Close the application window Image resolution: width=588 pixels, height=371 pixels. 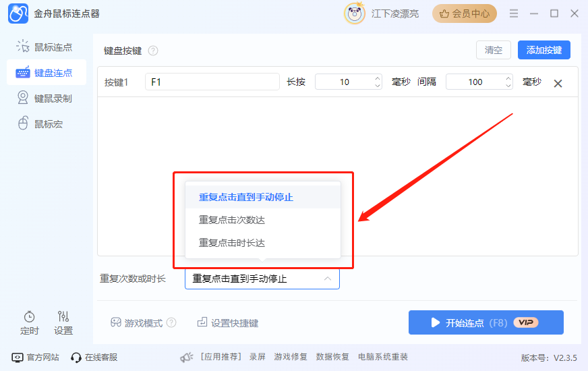click(x=575, y=13)
